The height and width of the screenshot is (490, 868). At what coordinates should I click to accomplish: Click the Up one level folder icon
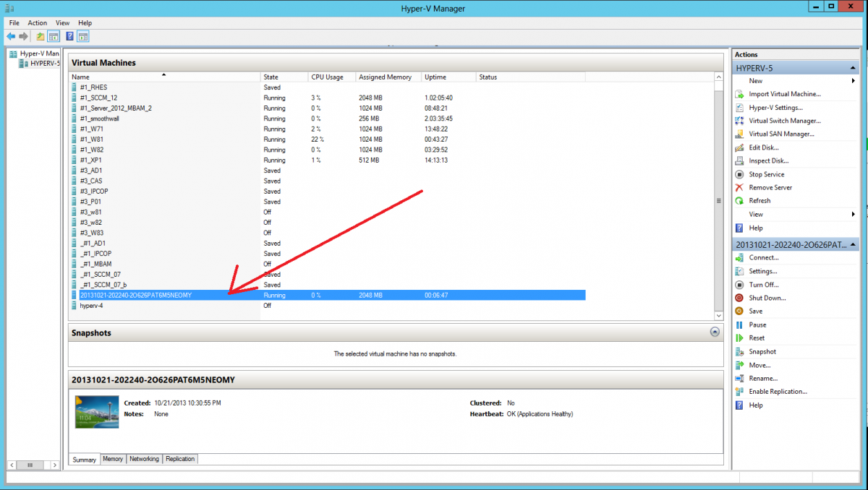[41, 36]
